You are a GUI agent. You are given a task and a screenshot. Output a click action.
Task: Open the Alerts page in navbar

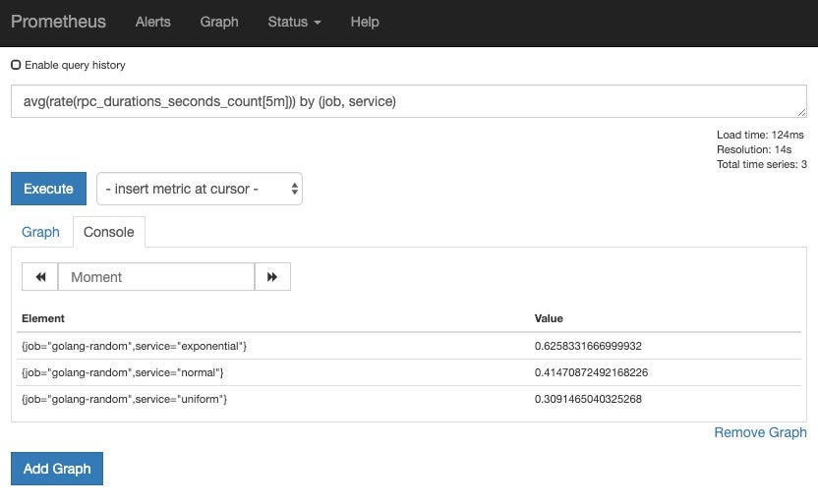tap(152, 22)
